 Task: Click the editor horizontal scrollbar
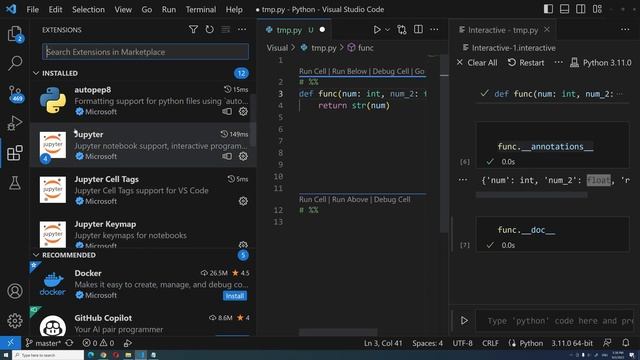coord(338,332)
